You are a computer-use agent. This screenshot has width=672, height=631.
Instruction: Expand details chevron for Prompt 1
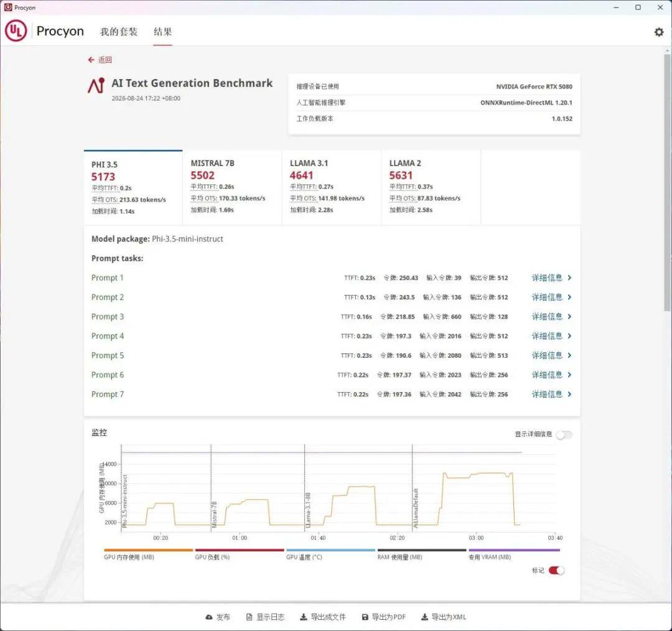point(569,278)
